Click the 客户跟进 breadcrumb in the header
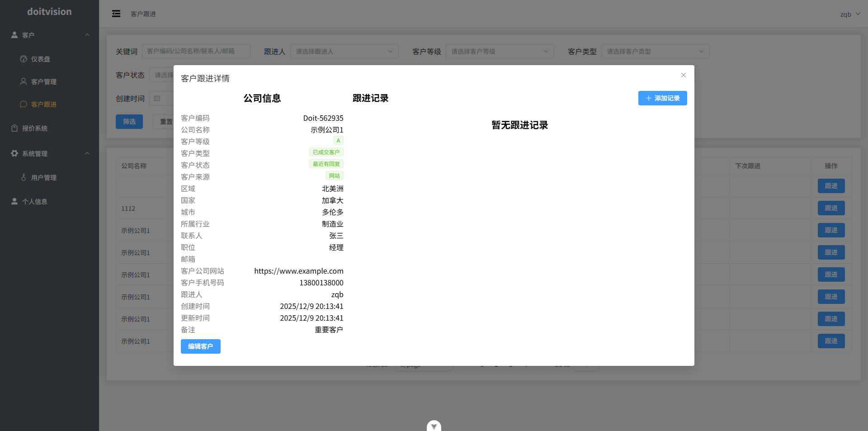Image resolution: width=868 pixels, height=431 pixels. 143,14
